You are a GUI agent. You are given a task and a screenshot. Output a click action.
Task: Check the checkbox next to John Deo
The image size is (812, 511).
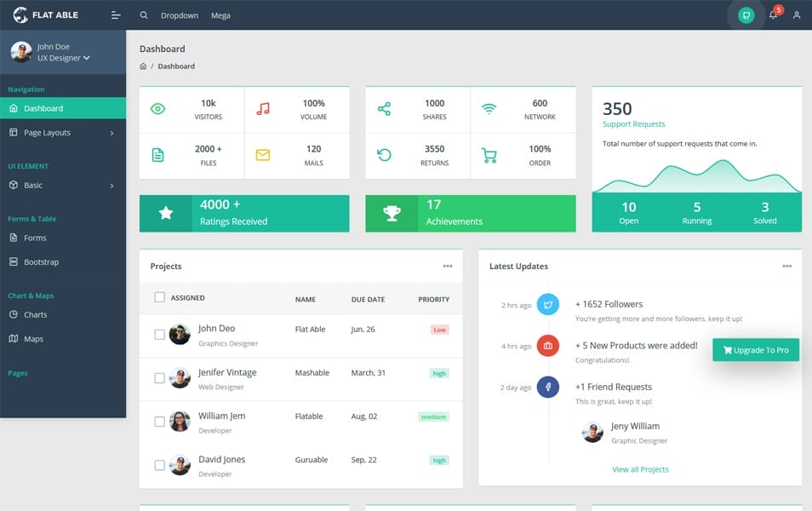[x=158, y=332]
